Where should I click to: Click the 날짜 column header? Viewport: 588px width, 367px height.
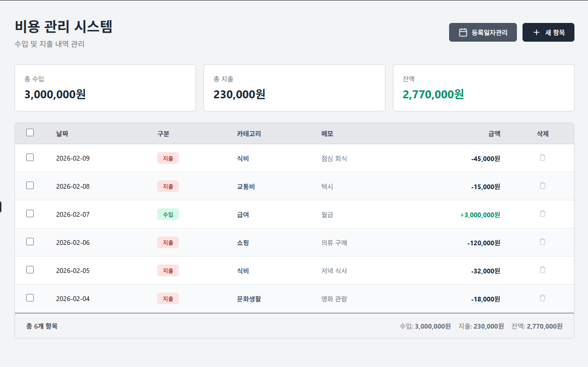tap(62, 134)
